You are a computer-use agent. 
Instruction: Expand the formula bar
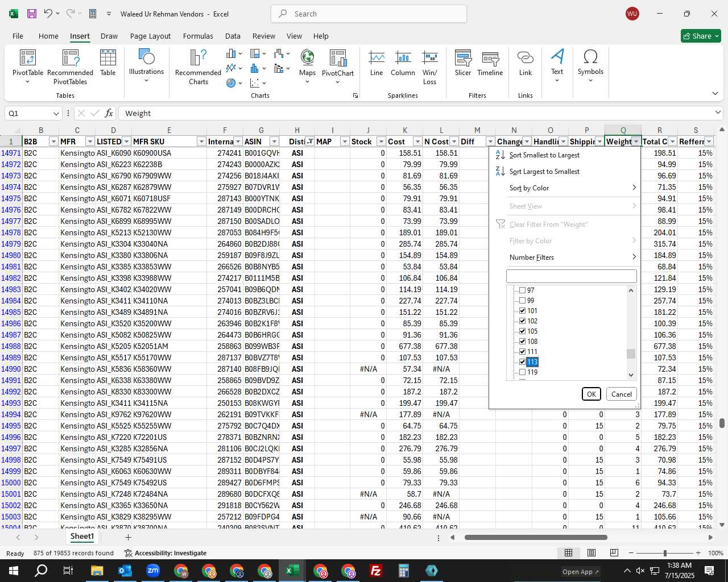coord(718,113)
